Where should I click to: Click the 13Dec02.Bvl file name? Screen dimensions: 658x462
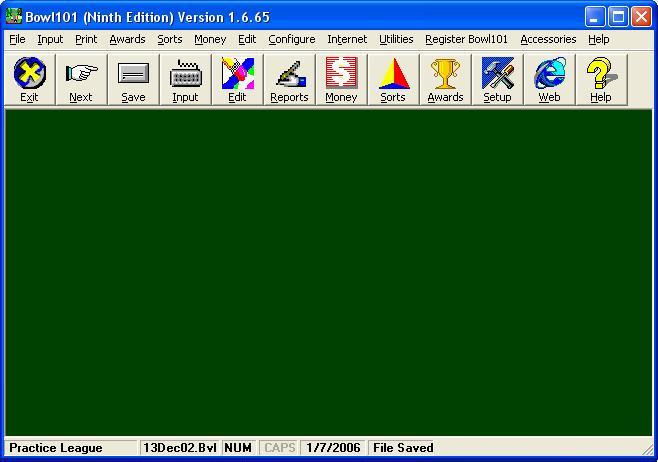pyautogui.click(x=180, y=448)
